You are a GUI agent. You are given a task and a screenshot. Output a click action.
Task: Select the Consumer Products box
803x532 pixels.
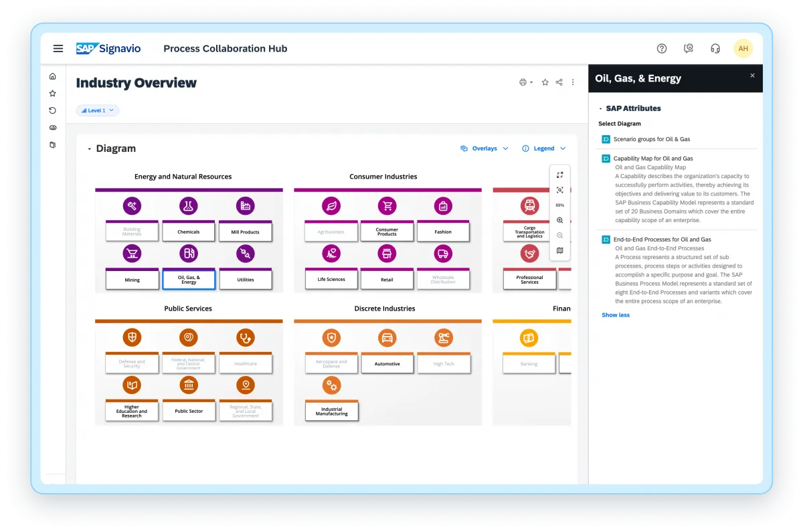tap(387, 232)
